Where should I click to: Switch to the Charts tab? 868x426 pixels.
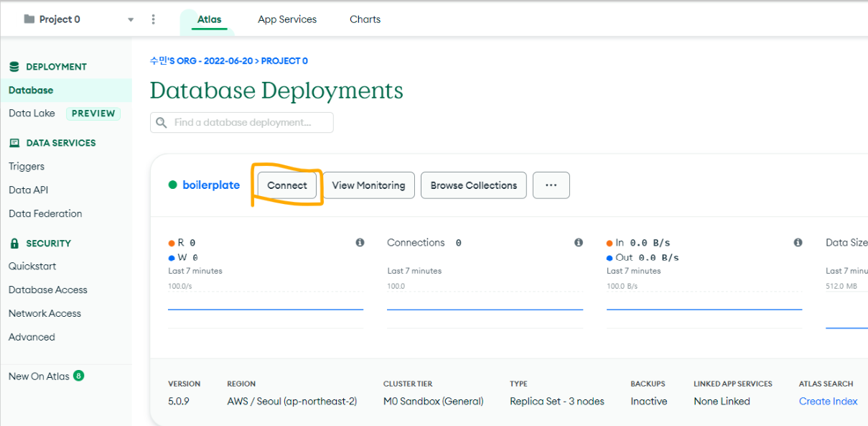pos(365,19)
